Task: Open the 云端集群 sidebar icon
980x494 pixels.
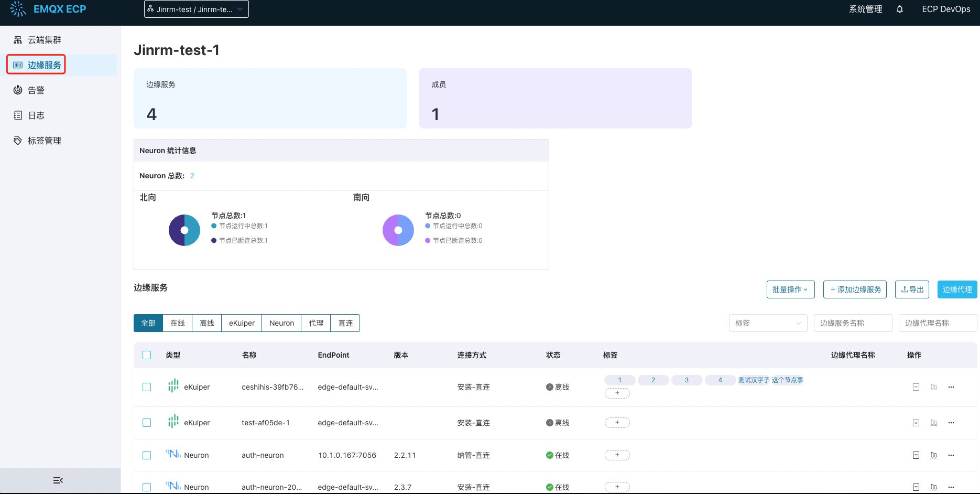Action: [x=17, y=39]
